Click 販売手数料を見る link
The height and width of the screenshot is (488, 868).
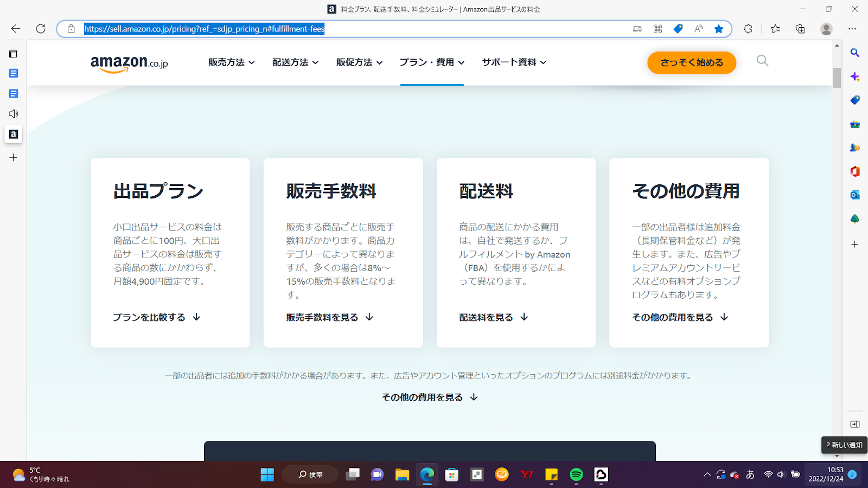pos(330,317)
